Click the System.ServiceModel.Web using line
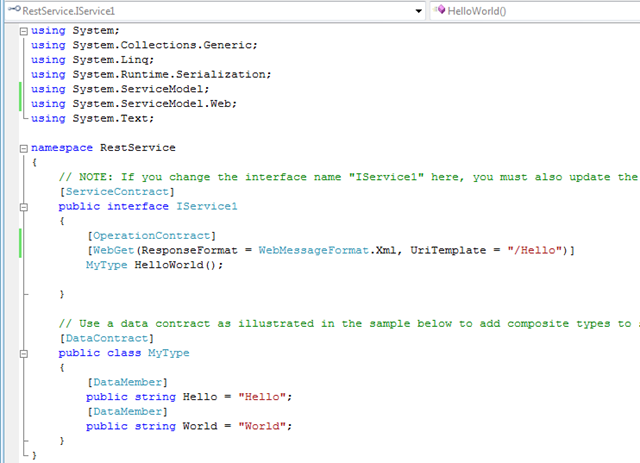Image resolution: width=640 pixels, height=463 pixels. [134, 104]
